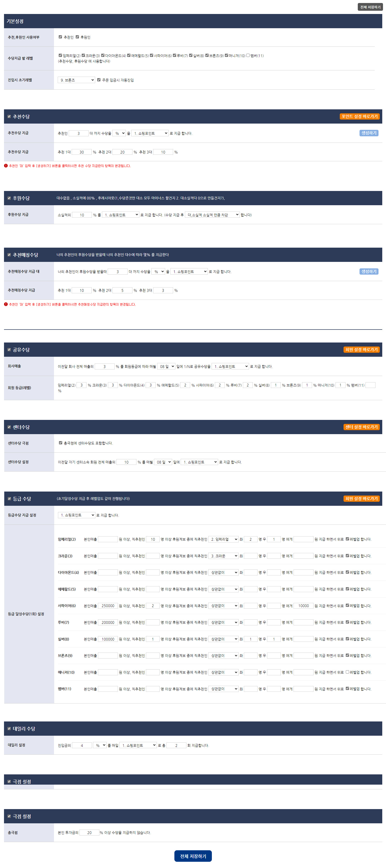This screenshot has width=386, height=868.
Task: Uncheck the 후원인 usage checkbox
Action: 77,37
